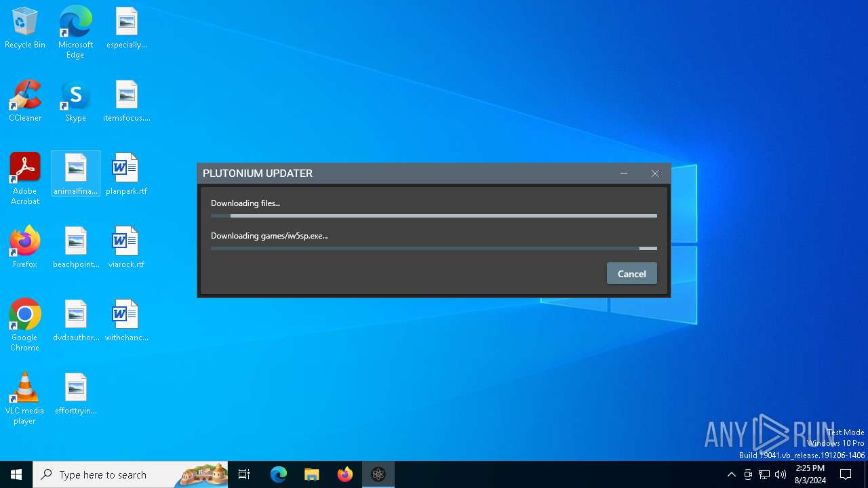Click the iw5sp.exe download progress bar

pyautogui.click(x=434, y=249)
